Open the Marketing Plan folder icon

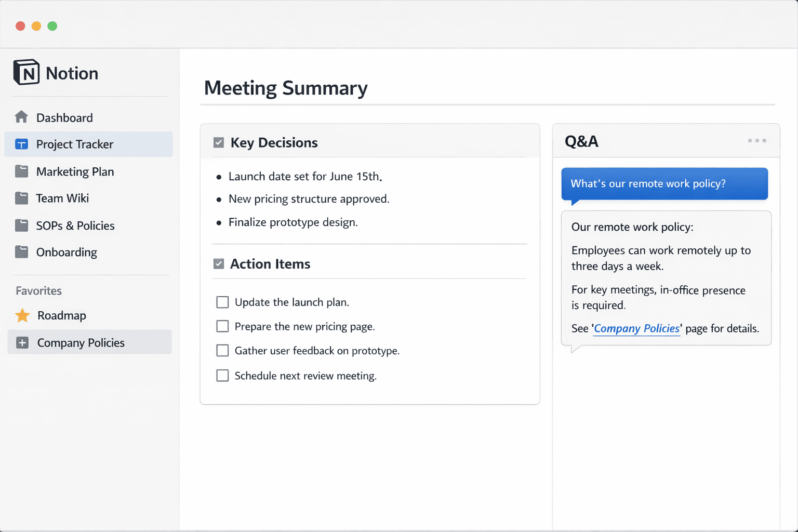[22, 171]
